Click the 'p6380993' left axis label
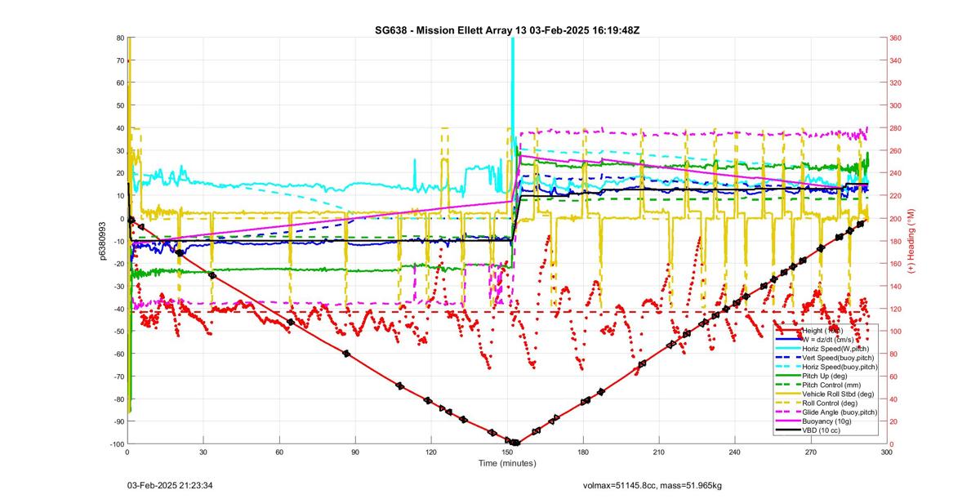This screenshot has width=980, height=499. click(104, 241)
